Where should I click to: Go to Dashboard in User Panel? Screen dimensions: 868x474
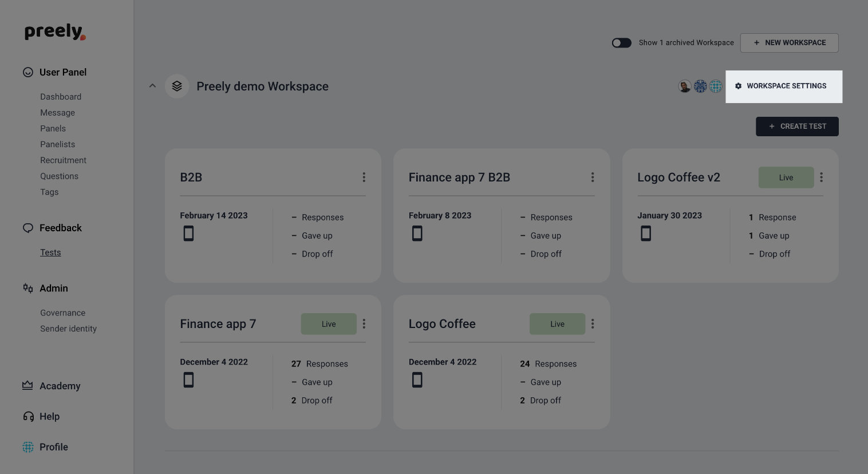(x=61, y=97)
